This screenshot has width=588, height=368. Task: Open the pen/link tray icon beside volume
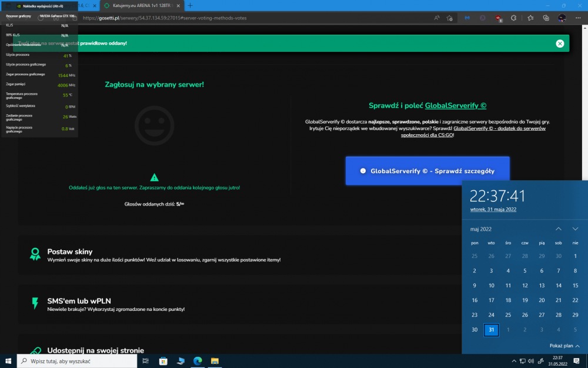tap(541, 362)
